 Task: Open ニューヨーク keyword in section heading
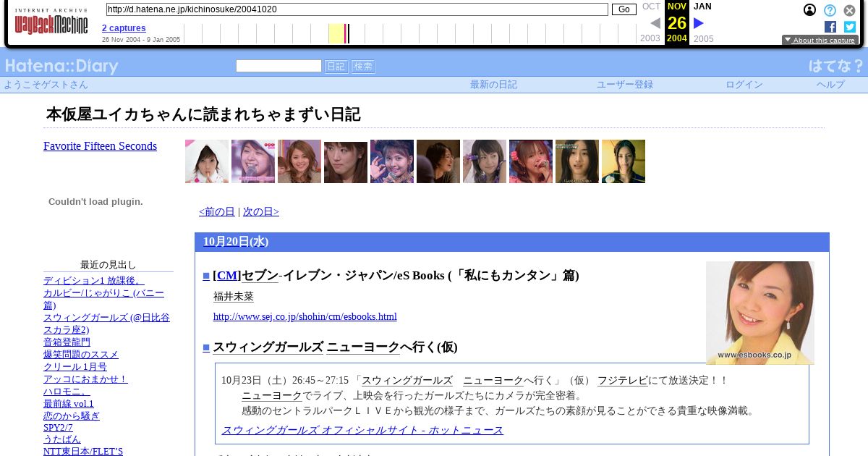click(x=363, y=347)
